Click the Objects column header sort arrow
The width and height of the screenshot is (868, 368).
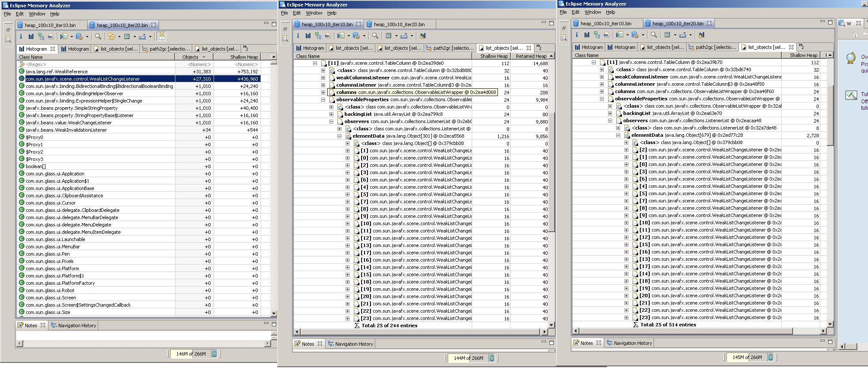click(x=204, y=57)
